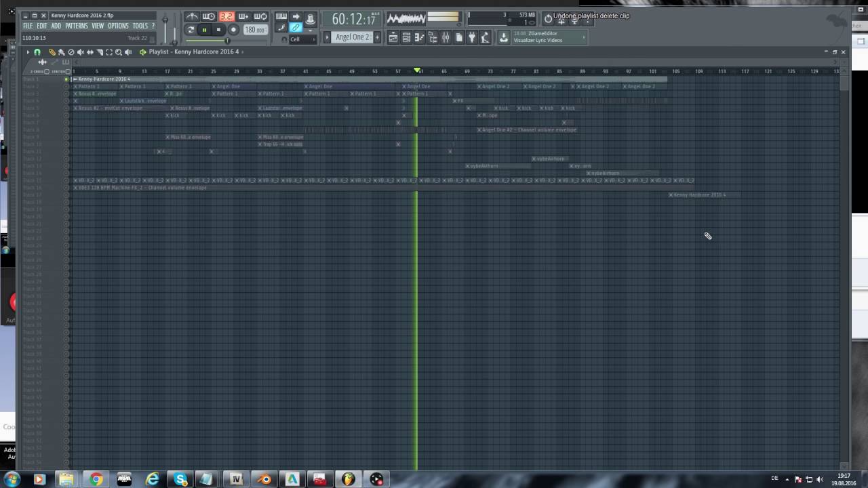Select the pencil draw tool in playlist
Image resolution: width=868 pixels, height=488 pixels.
coord(52,52)
